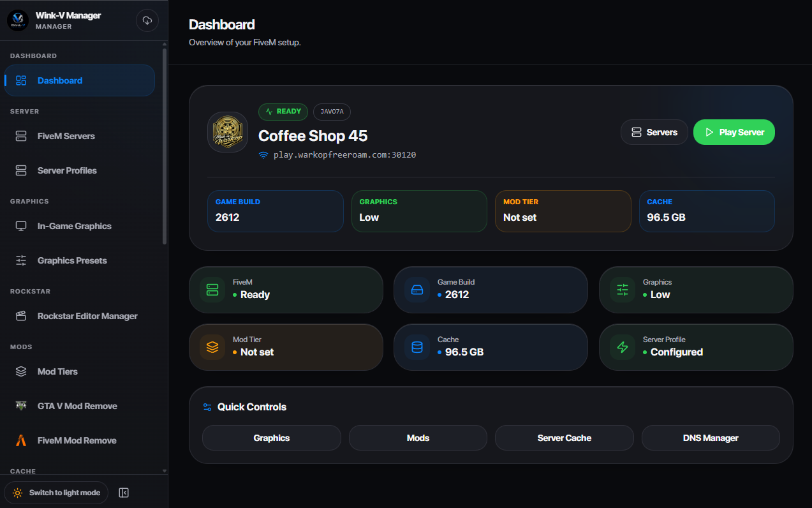Click the Graphics card sliders icon
This screenshot has height=508, width=812.
tap(623, 290)
